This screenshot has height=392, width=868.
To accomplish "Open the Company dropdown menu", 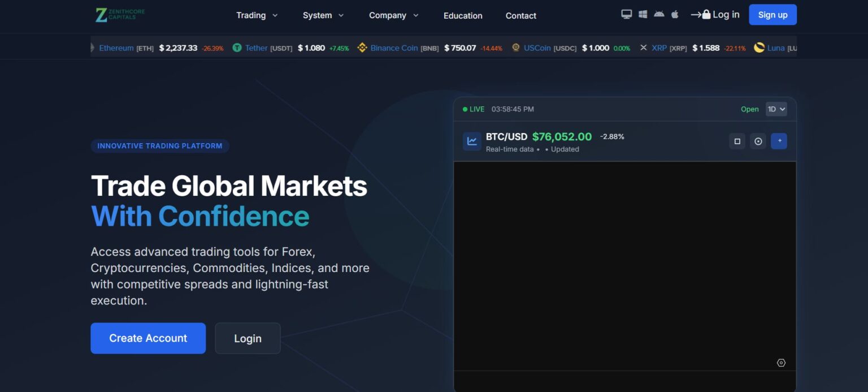I will (x=394, y=15).
